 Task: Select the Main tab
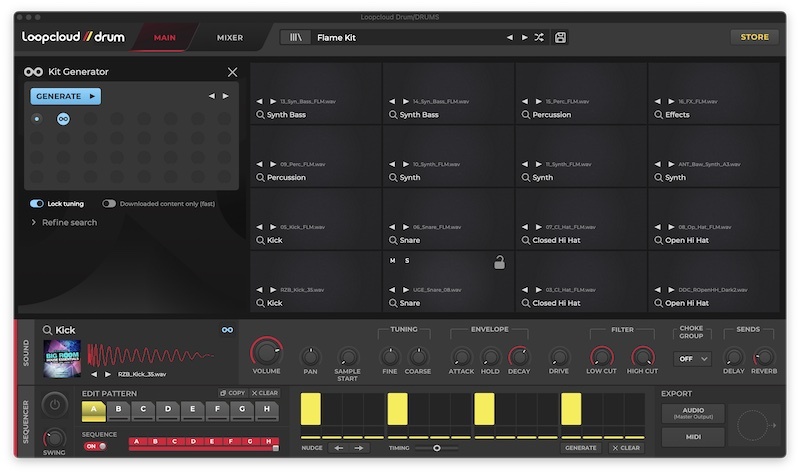(165, 37)
